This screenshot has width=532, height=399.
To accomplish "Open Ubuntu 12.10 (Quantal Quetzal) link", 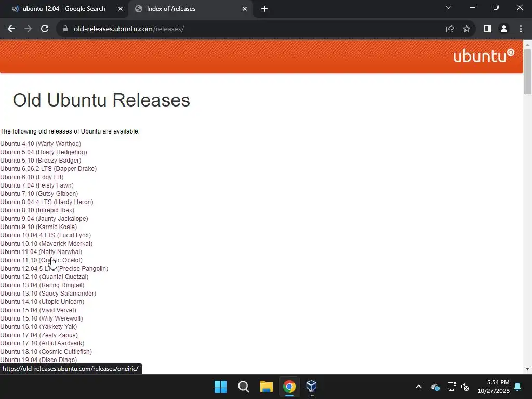I will point(45,277).
